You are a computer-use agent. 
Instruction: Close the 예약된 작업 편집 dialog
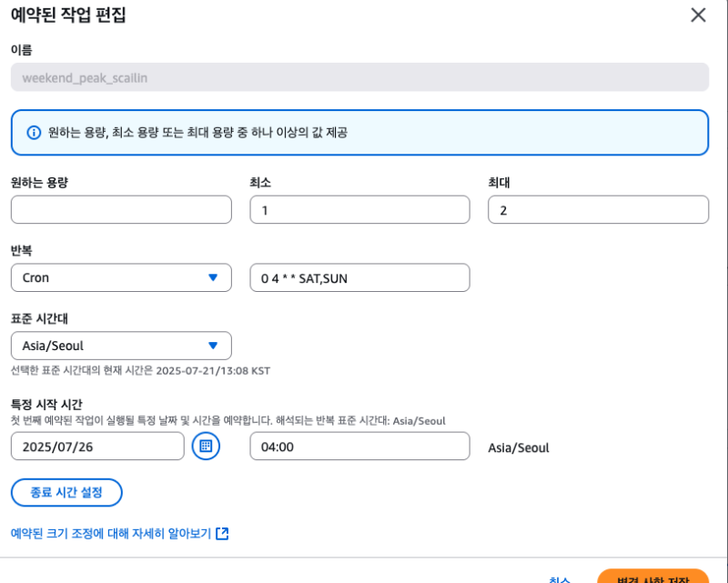pyautogui.click(x=698, y=15)
